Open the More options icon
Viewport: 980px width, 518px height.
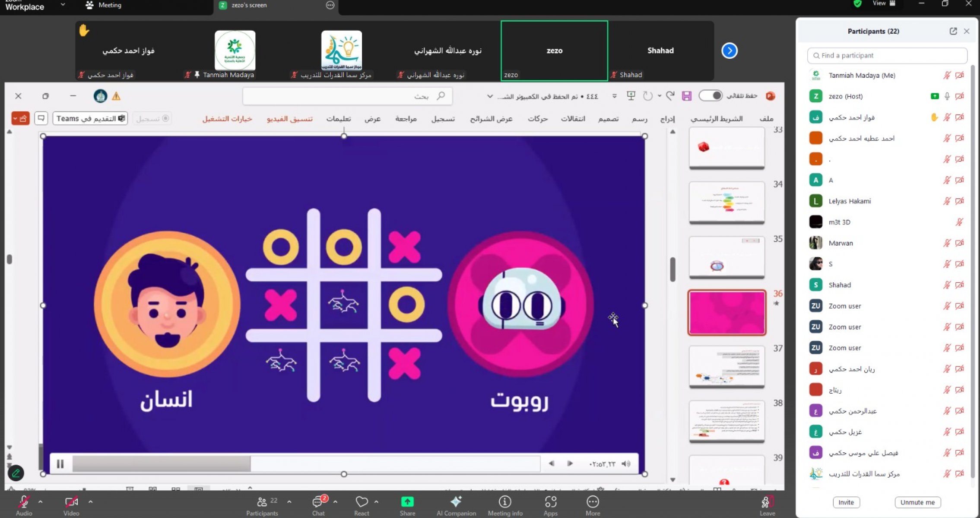pyautogui.click(x=592, y=502)
